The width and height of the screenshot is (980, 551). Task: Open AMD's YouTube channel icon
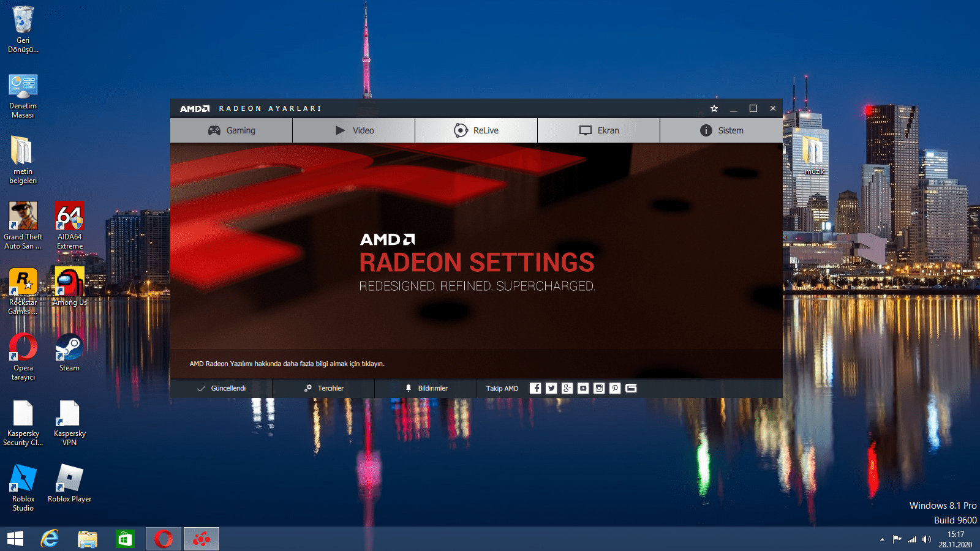click(x=583, y=388)
